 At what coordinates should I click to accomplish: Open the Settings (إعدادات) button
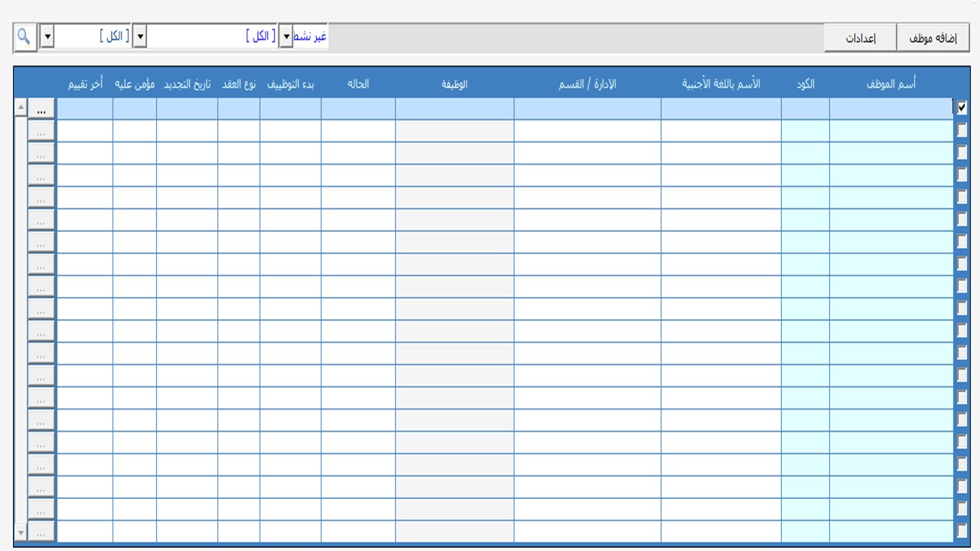(x=860, y=38)
